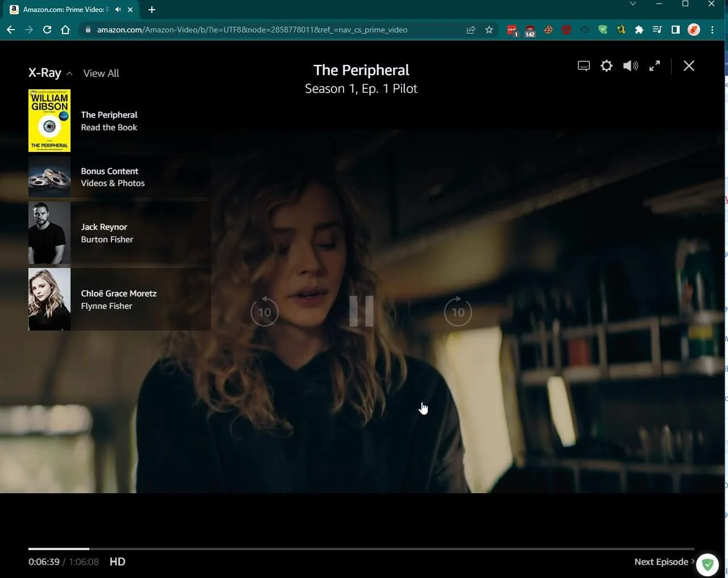Screen dimensions: 728x578
Task: Open the extension with badge 142
Action: click(530, 30)
